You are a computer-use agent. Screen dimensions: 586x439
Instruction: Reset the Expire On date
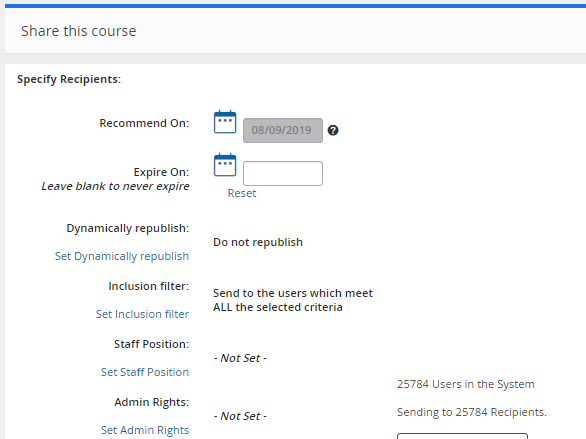coord(242,193)
